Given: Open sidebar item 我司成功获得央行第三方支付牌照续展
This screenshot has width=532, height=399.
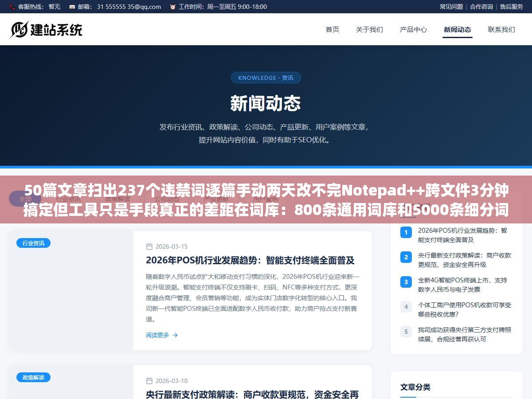Looking at the screenshot, I should [x=465, y=334].
